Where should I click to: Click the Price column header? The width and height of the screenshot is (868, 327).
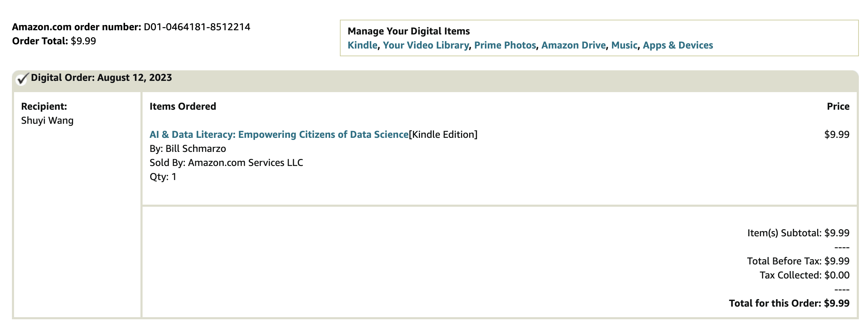[838, 106]
